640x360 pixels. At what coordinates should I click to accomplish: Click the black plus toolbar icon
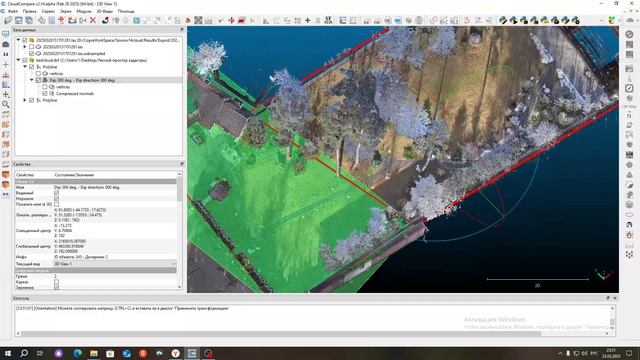308,20
